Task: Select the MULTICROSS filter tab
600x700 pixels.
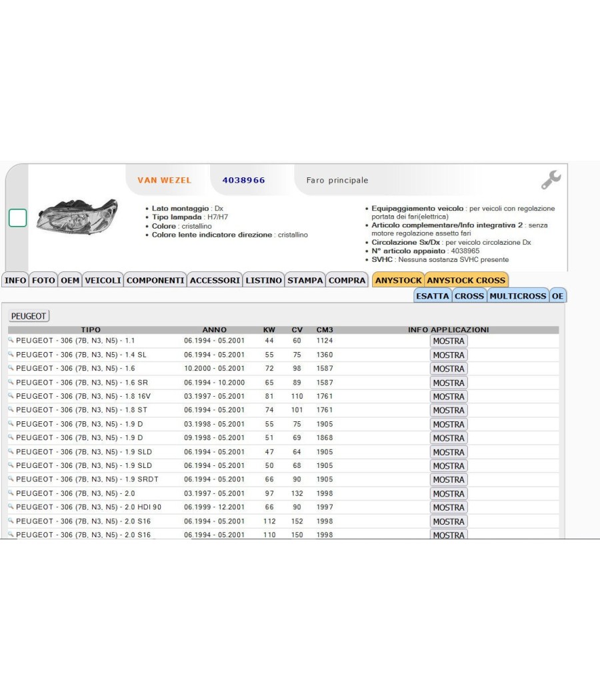Action: point(518,296)
